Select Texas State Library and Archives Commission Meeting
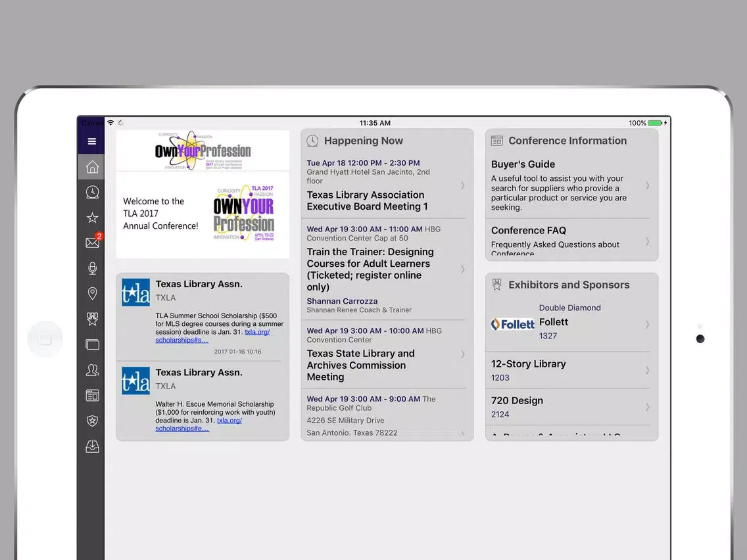Image resolution: width=747 pixels, height=560 pixels. [x=360, y=365]
